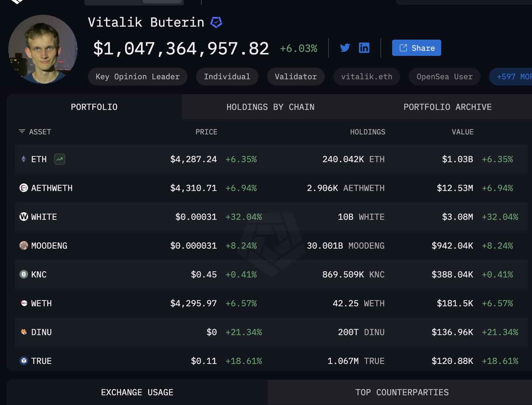The height and width of the screenshot is (405, 532).
Task: Click the ETH trend chart icon
Action: [x=59, y=159]
